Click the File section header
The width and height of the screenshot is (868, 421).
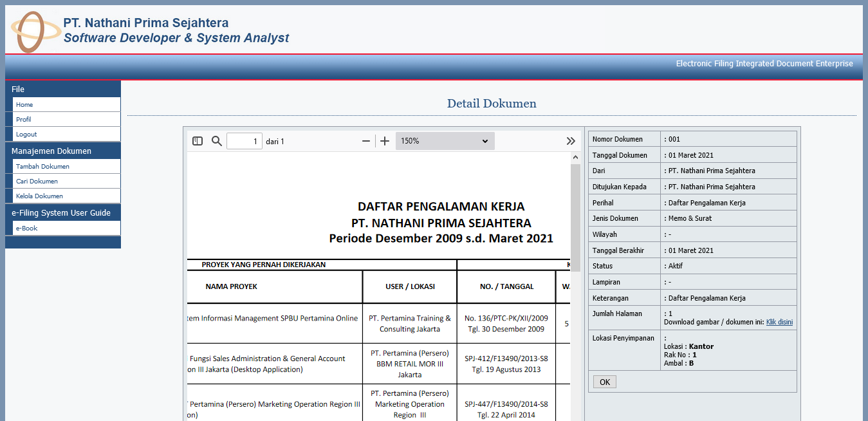(x=63, y=89)
